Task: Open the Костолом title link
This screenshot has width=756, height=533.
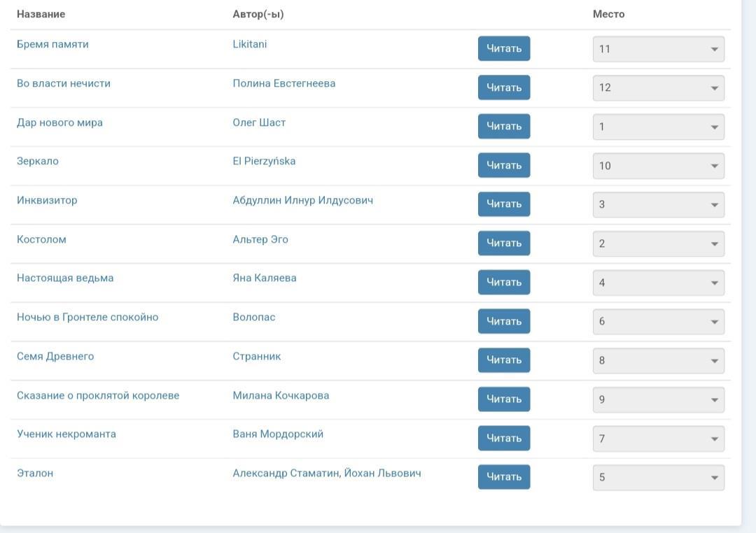Action: pyautogui.click(x=41, y=239)
